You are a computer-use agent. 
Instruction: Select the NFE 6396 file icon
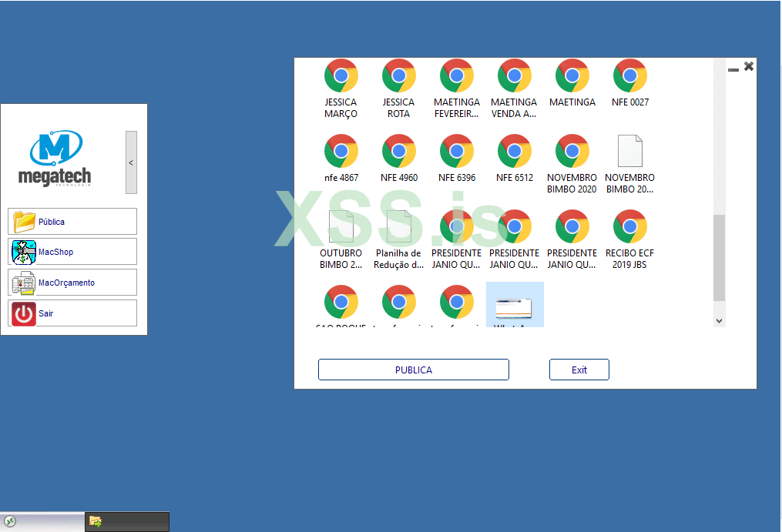point(457,151)
